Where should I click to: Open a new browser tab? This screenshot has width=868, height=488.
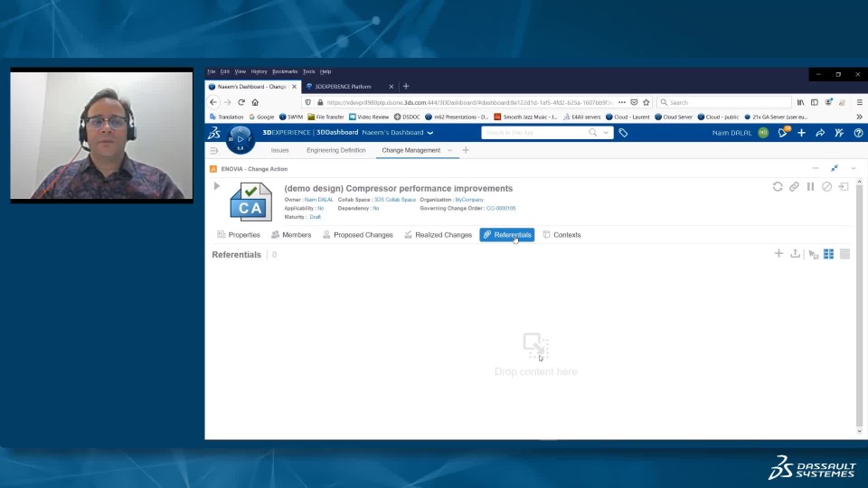(x=406, y=87)
